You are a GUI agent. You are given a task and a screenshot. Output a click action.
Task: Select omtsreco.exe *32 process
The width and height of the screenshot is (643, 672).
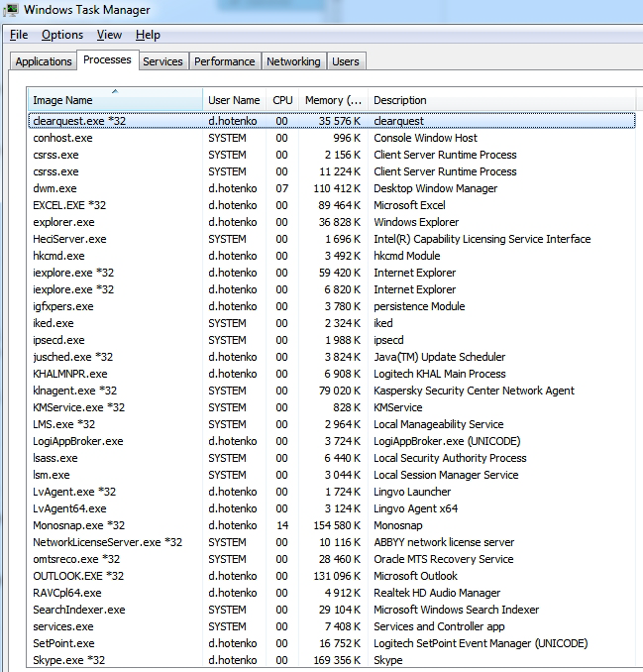332,559
